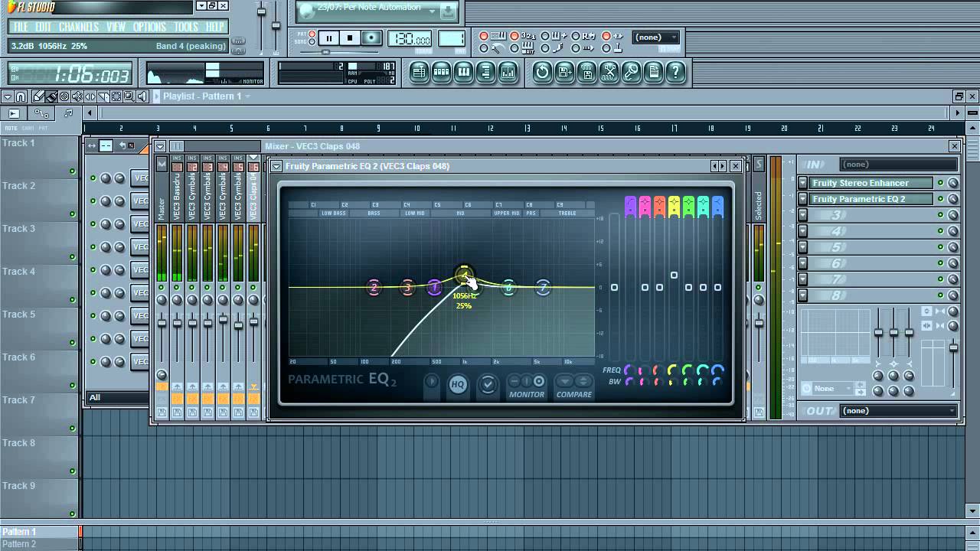Open the mixer input (none) dropdown

(900, 164)
